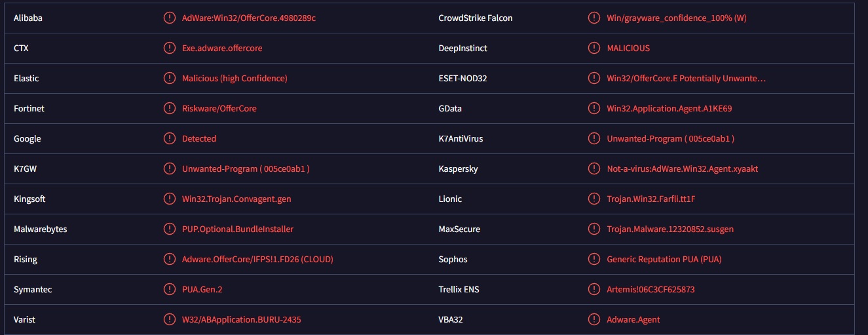Click the Varist W32/ABApplication detection label
The height and width of the screenshot is (335, 868).
[241, 319]
